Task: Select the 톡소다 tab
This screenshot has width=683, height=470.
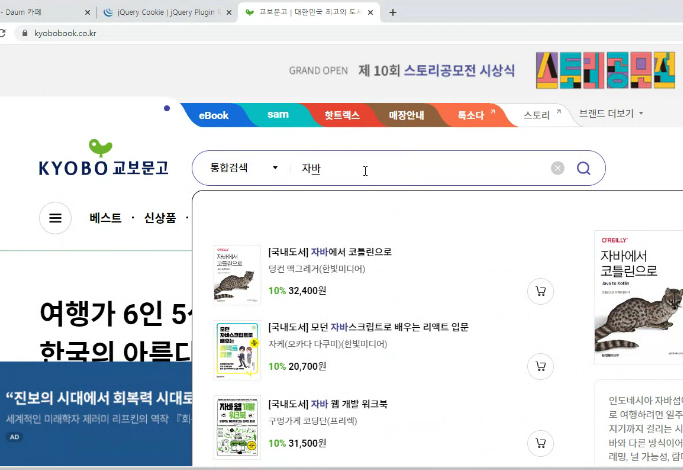Action: tap(473, 115)
